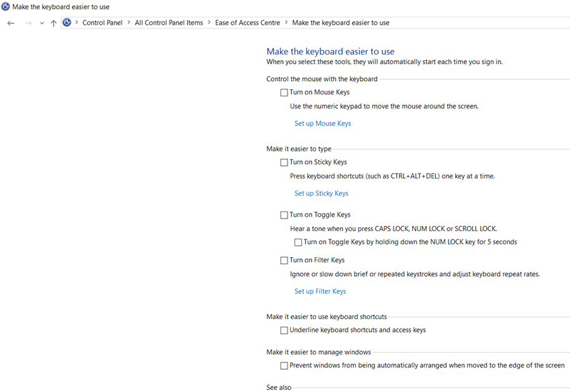This screenshot has width=570, height=392.
Task: Enable the Turn on Mouse Keys checkbox
Action: point(284,92)
